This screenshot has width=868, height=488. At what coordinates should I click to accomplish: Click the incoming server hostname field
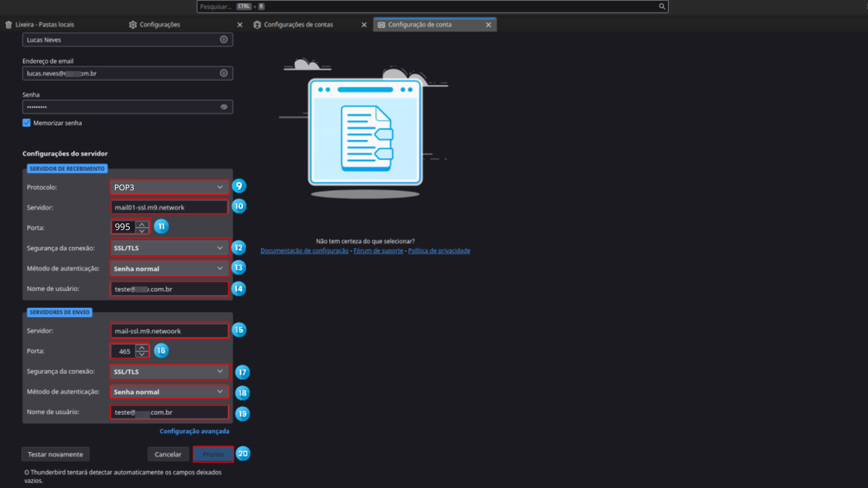169,207
